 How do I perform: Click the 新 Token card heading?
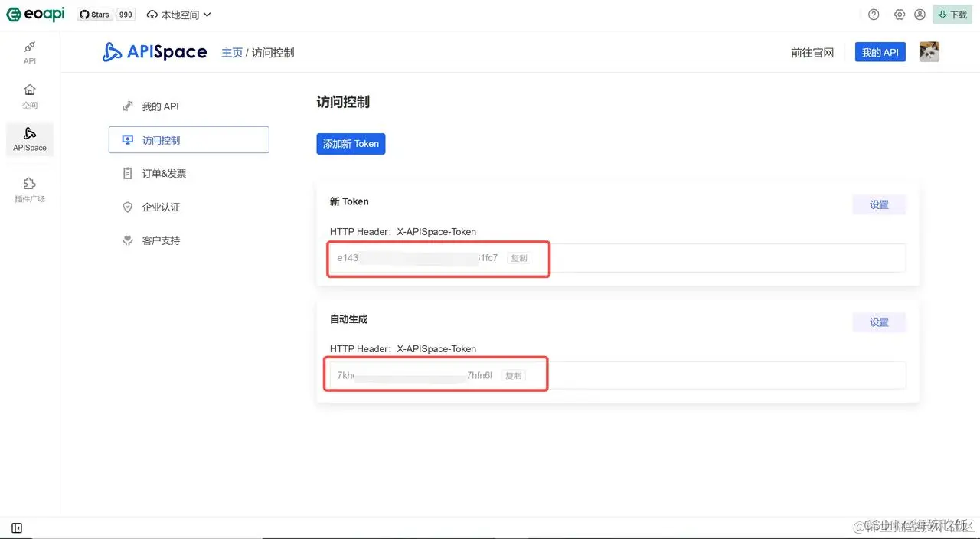point(349,201)
